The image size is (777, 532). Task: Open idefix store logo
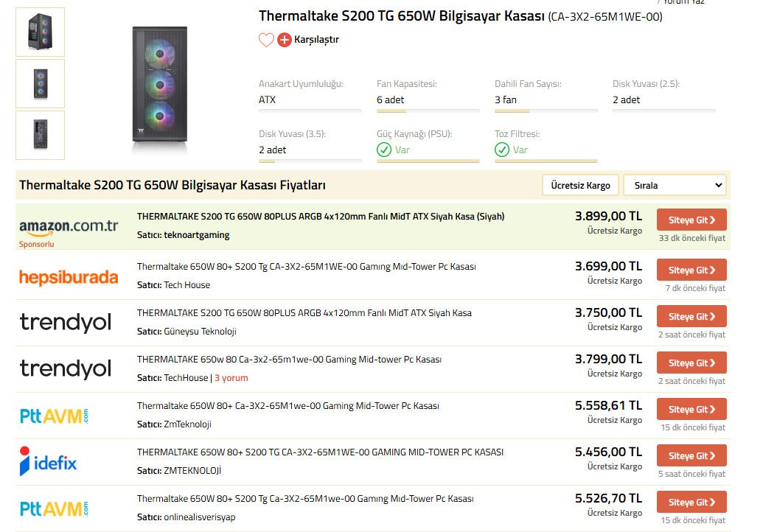[x=48, y=462]
